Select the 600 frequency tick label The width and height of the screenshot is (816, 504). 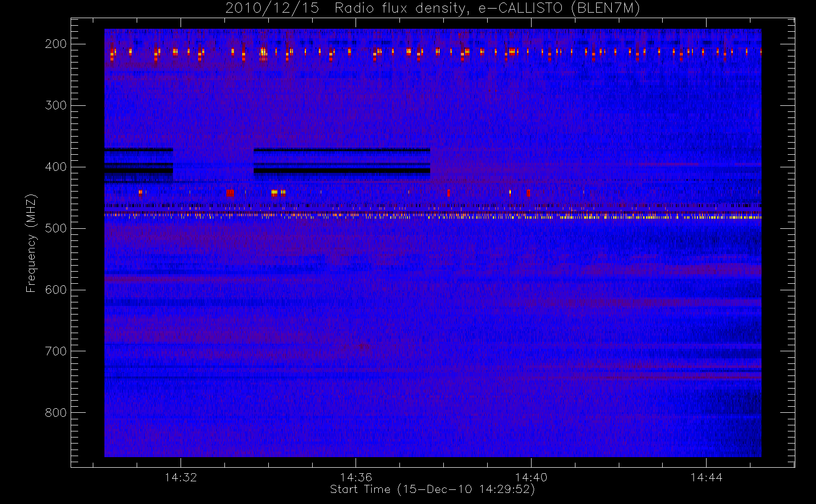(55, 290)
